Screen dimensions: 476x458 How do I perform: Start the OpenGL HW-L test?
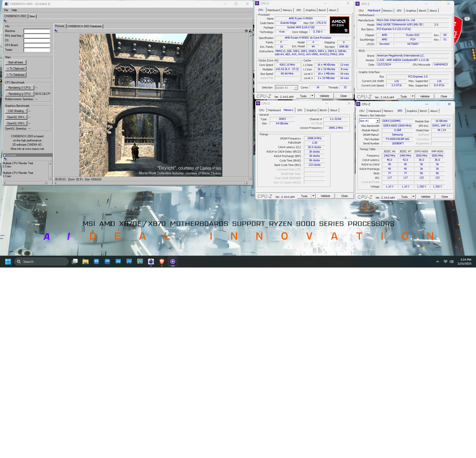pyautogui.click(x=16, y=123)
